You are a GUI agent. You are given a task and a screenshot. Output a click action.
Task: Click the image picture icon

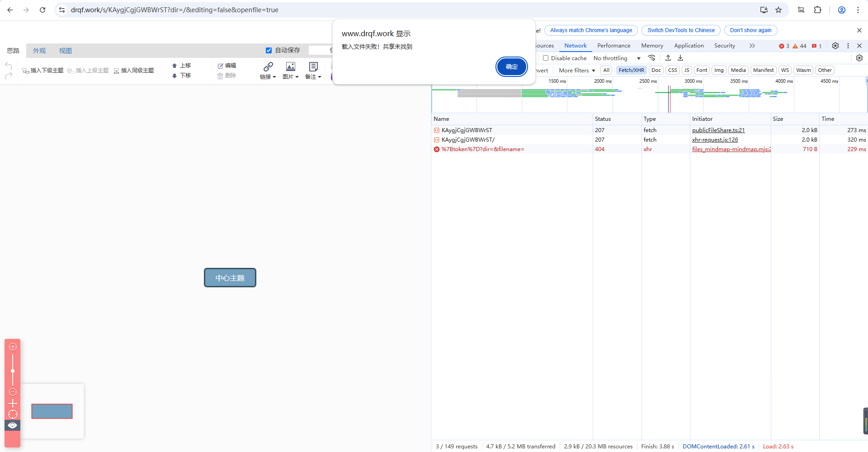pos(291,67)
